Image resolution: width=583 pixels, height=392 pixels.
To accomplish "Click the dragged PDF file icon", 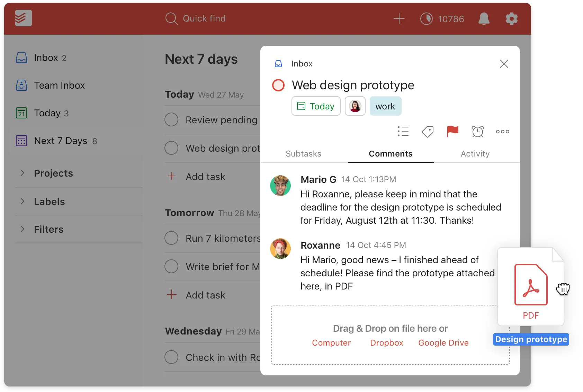I will point(531,287).
